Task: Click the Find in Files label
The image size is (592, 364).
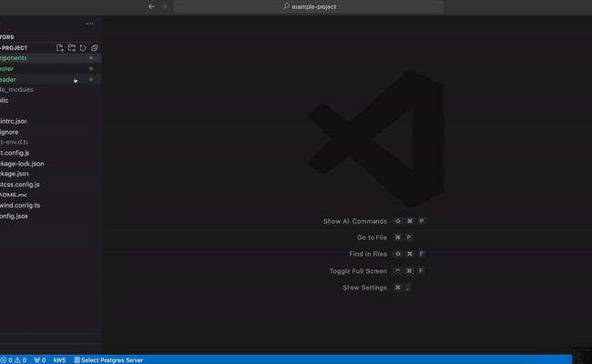Action: (368, 254)
